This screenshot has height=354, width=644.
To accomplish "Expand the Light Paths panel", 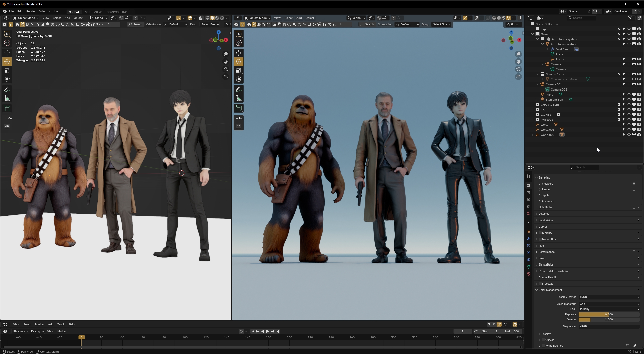I will tap(537, 208).
